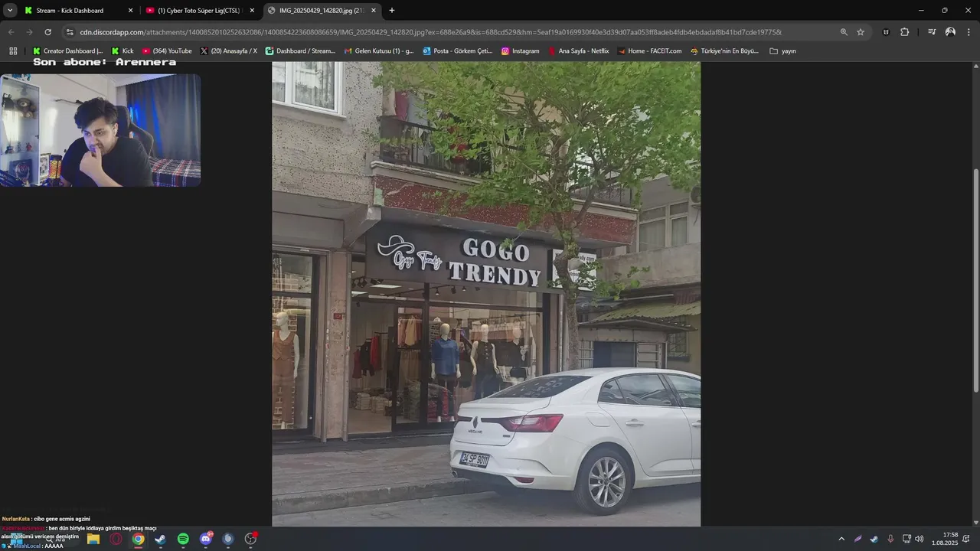Image resolution: width=980 pixels, height=551 pixels.
Task: Open the (364) YouTube bookmark
Action: point(167,51)
